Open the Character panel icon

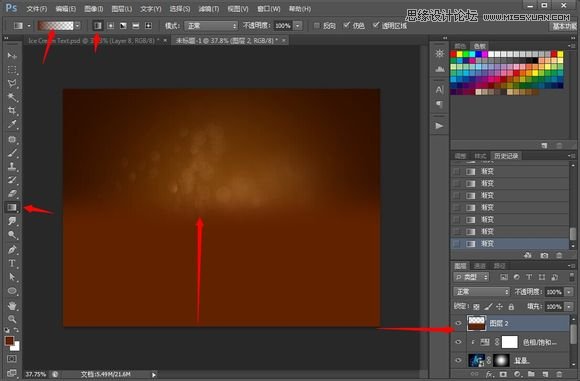[x=439, y=90]
